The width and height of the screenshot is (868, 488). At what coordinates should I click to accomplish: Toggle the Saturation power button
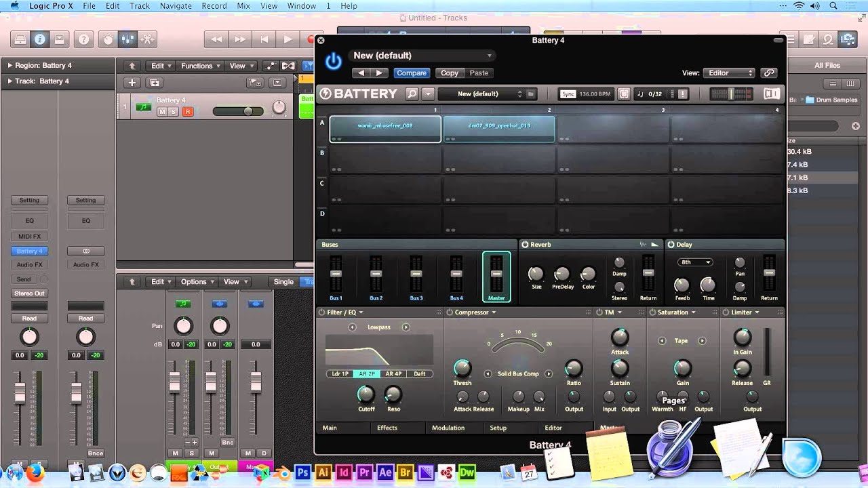(652, 312)
